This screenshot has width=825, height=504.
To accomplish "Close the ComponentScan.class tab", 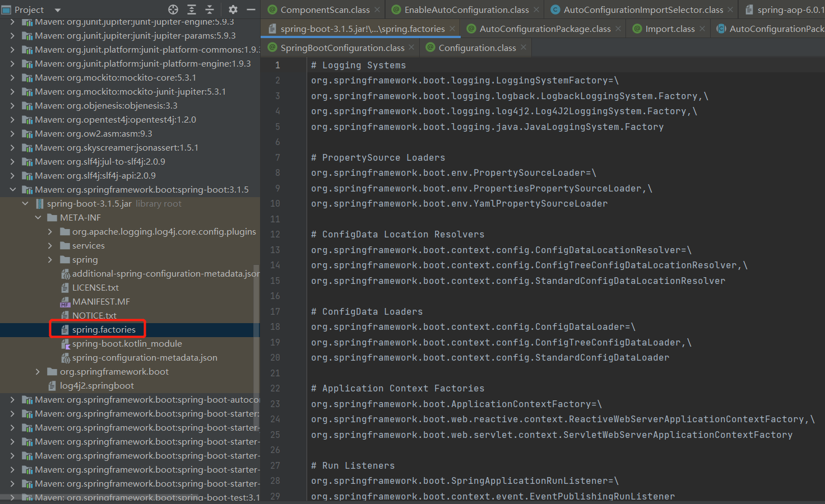I will pos(377,10).
